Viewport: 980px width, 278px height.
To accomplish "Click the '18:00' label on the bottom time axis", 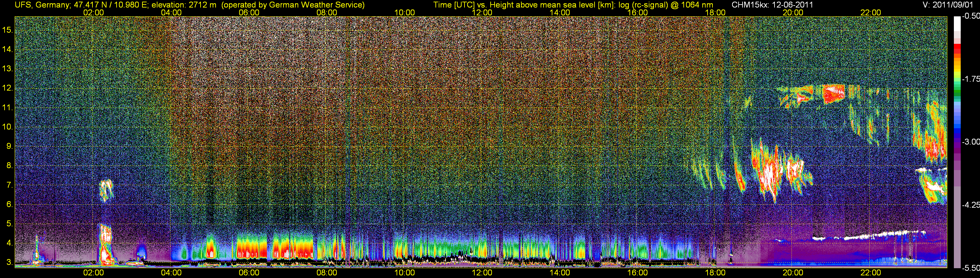I will (715, 273).
